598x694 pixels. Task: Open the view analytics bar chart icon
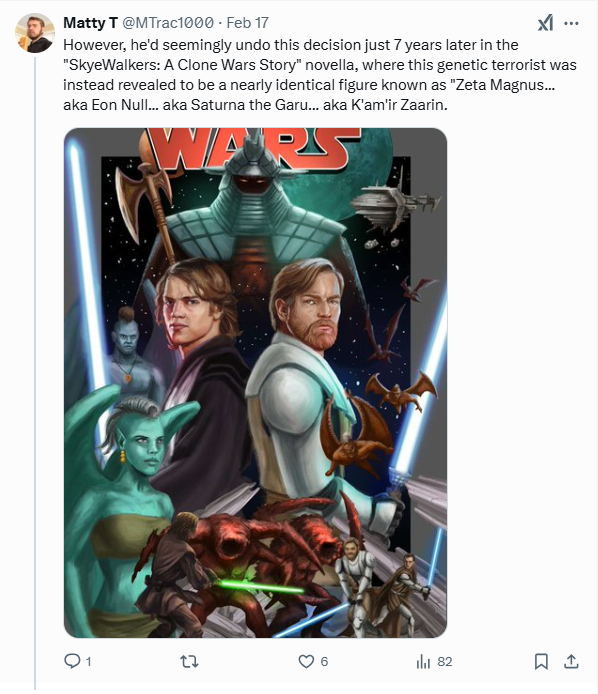point(423,662)
